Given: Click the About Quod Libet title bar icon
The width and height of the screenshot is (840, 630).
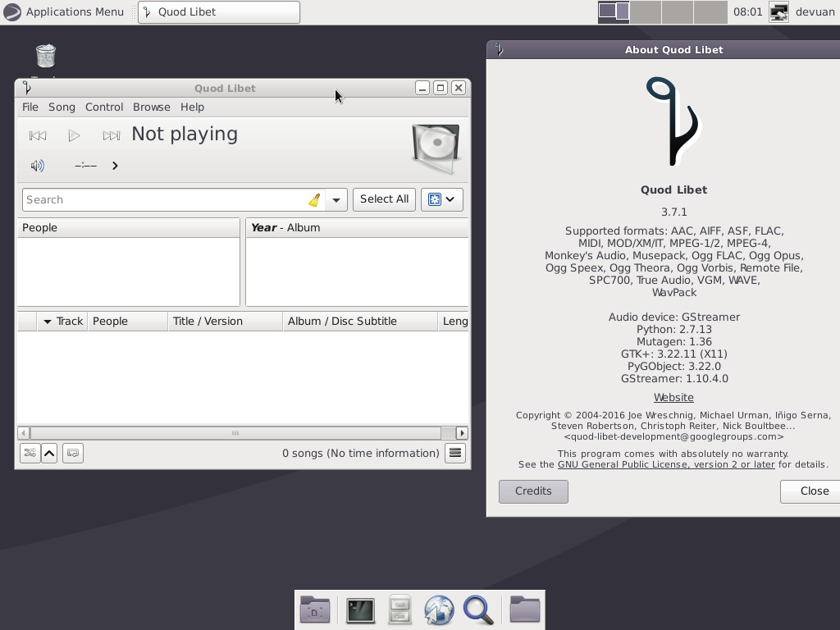Looking at the screenshot, I should click(499, 50).
